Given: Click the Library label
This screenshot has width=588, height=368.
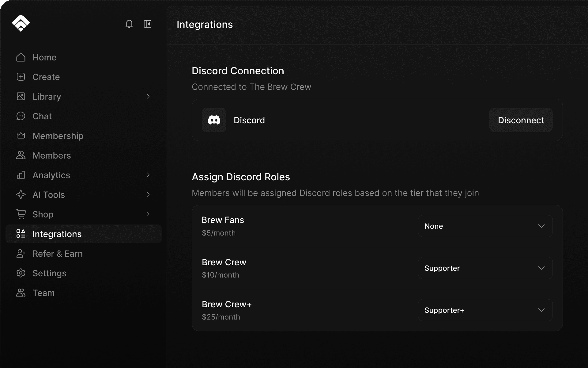Looking at the screenshot, I should click(47, 97).
